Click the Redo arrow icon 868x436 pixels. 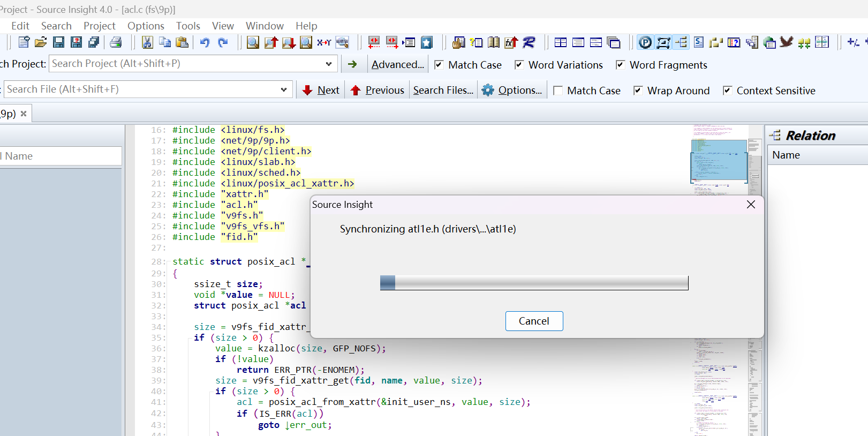click(x=223, y=42)
